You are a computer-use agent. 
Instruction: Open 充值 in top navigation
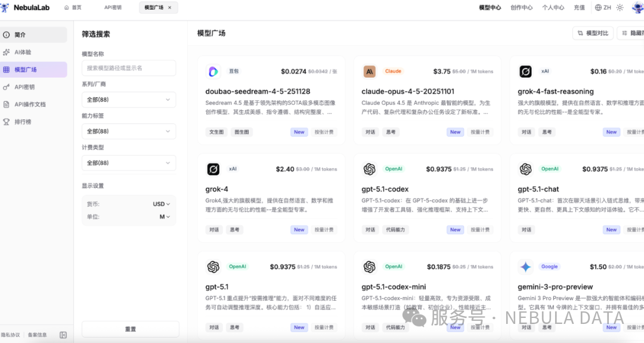[579, 7]
